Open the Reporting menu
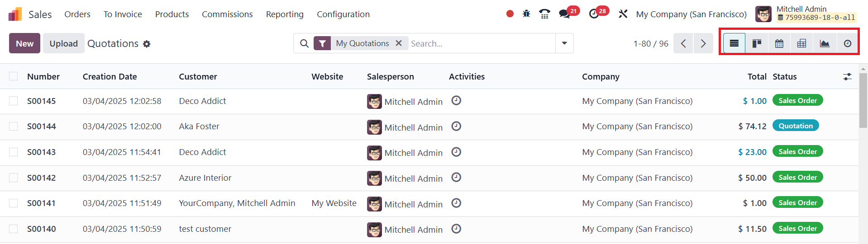This screenshot has width=868, height=244. point(285,14)
